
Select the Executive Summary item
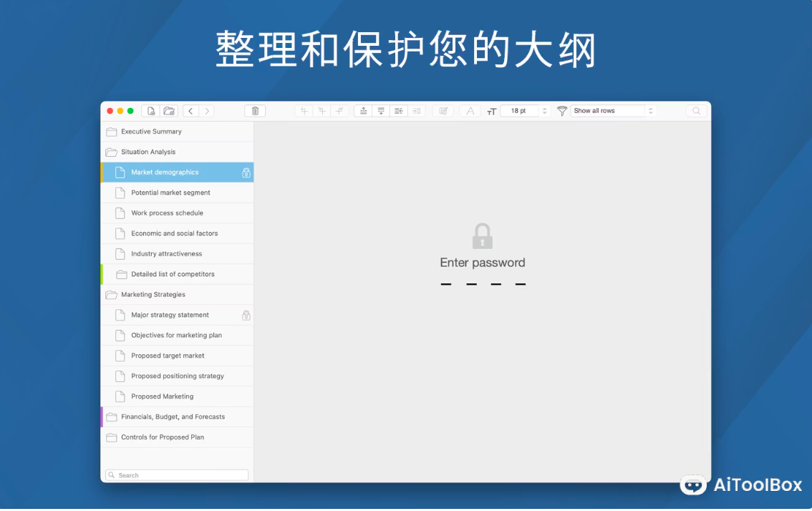pyautogui.click(x=151, y=132)
